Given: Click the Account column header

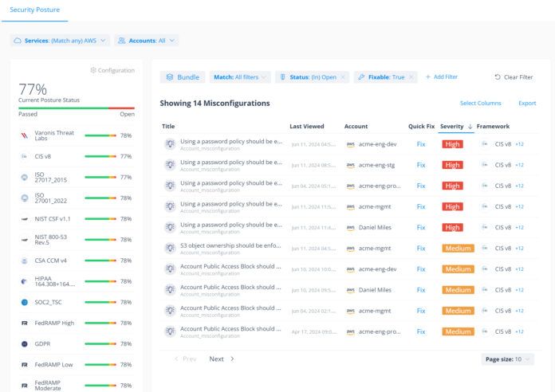Looking at the screenshot, I should click(x=356, y=127).
